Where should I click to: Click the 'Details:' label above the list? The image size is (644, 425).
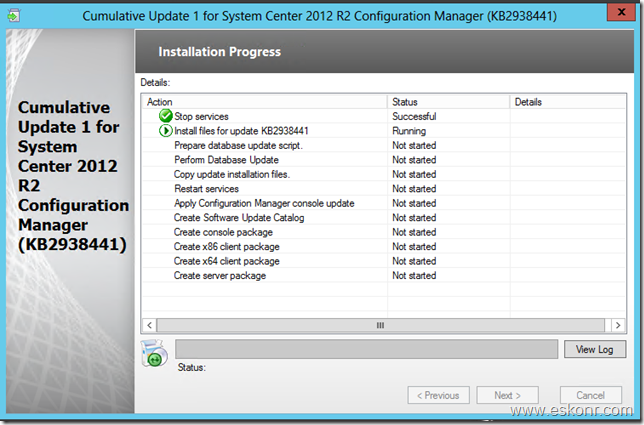click(x=155, y=83)
